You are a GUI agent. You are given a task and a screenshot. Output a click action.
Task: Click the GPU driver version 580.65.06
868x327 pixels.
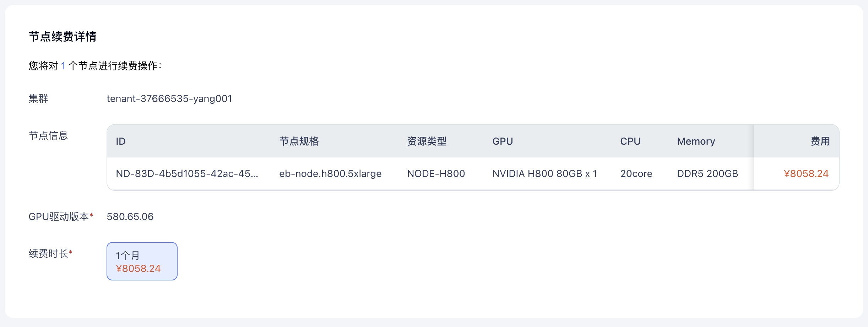coord(130,216)
